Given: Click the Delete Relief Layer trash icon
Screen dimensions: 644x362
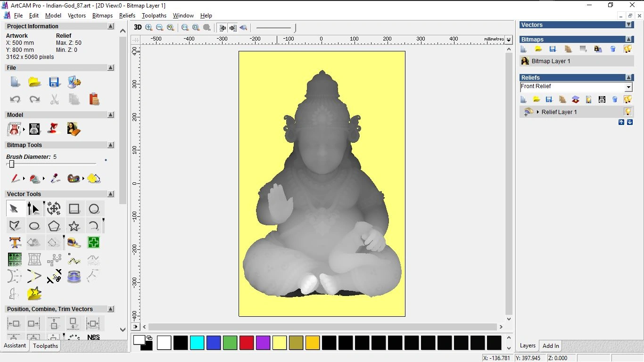Looking at the screenshot, I should point(613,99).
